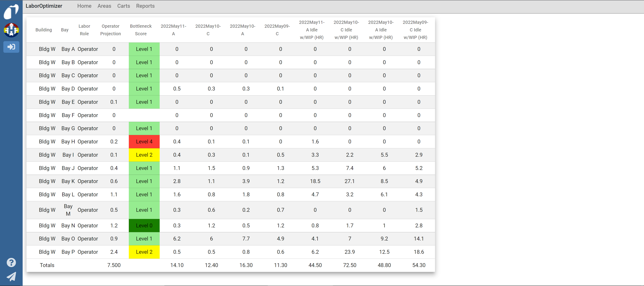
Task: Click yellow Level 2 cell for Bay P
Action: click(144, 252)
